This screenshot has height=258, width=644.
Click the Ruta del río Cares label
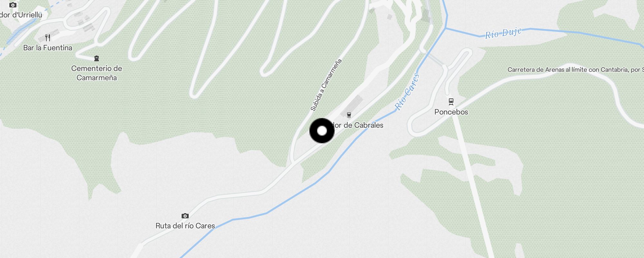[x=185, y=226]
